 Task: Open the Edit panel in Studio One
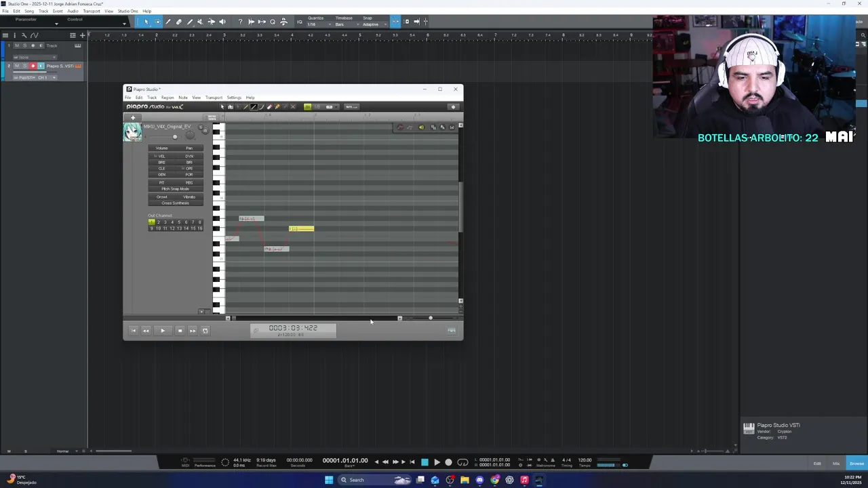coord(817,464)
